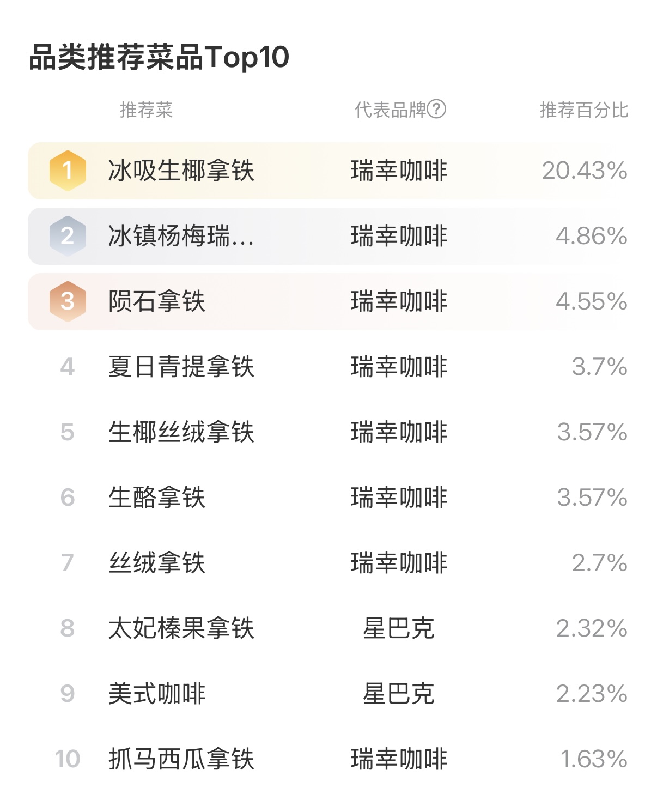This screenshot has width=657, height=812.
Task: Click the bronze rank 3 badge
Action: [68, 301]
